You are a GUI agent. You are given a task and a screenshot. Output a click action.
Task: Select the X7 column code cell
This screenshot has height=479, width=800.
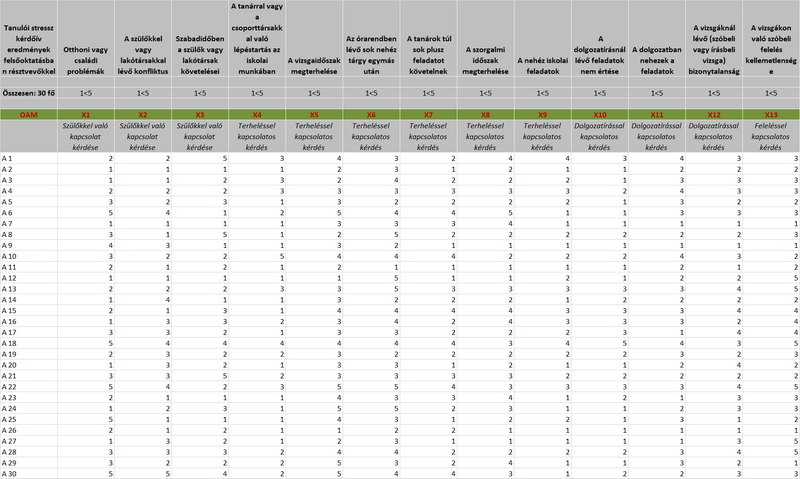click(x=429, y=115)
